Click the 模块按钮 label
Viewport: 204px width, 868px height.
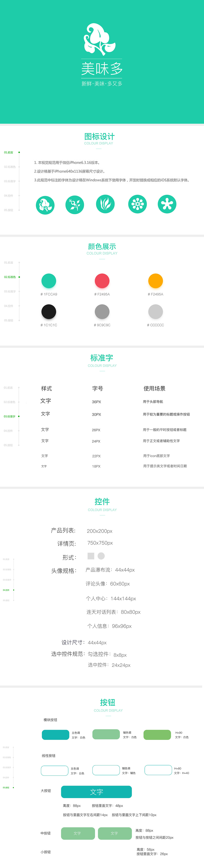pos(50,720)
